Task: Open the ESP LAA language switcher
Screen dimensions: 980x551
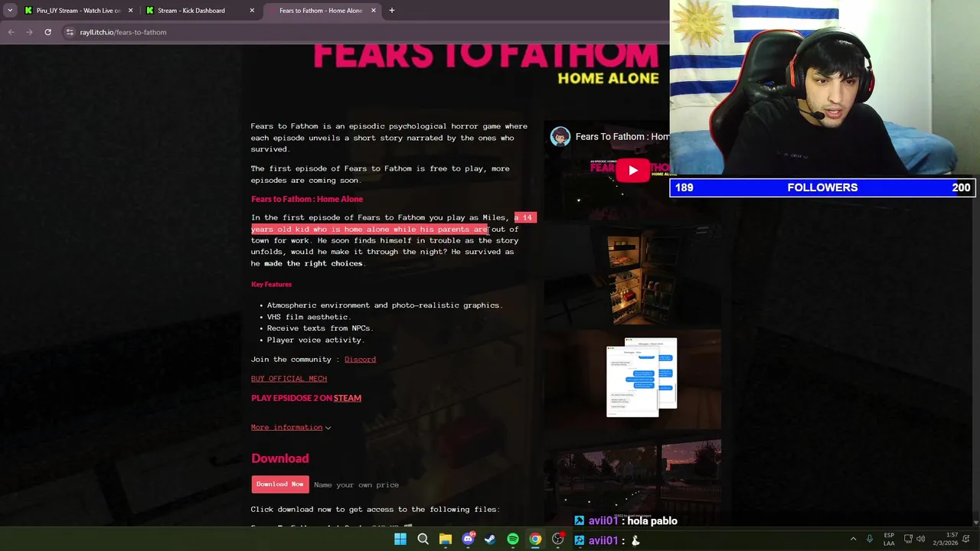Action: 889,540
